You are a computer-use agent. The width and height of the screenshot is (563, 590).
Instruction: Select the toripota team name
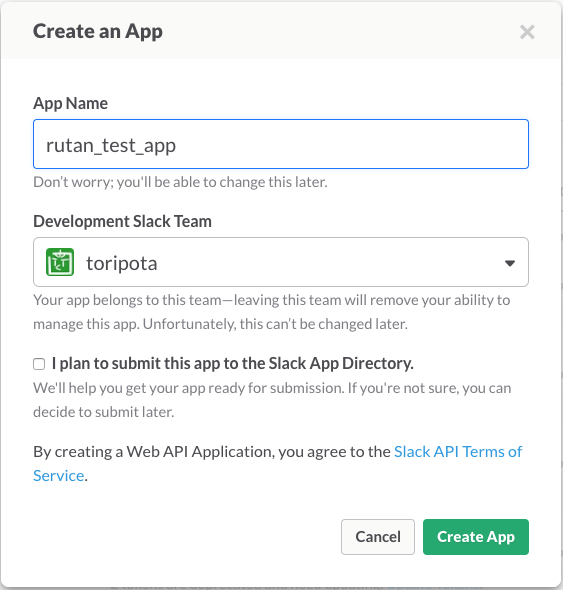tap(122, 263)
